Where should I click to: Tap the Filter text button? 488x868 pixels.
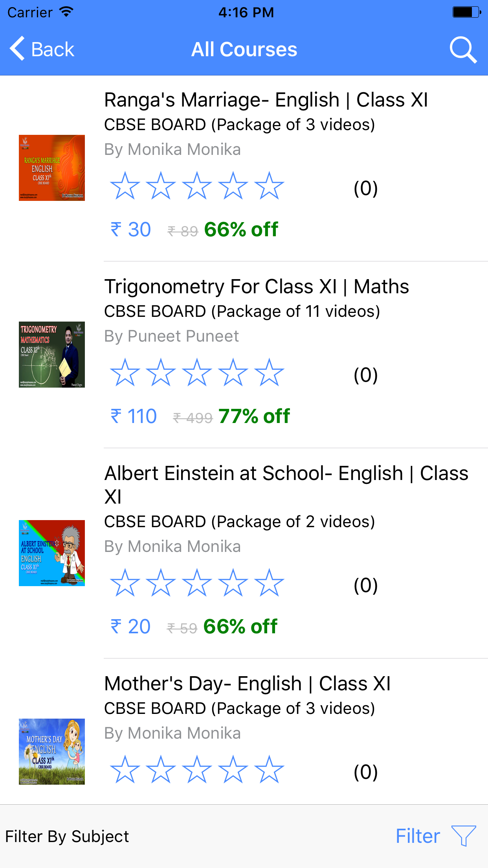(x=418, y=836)
